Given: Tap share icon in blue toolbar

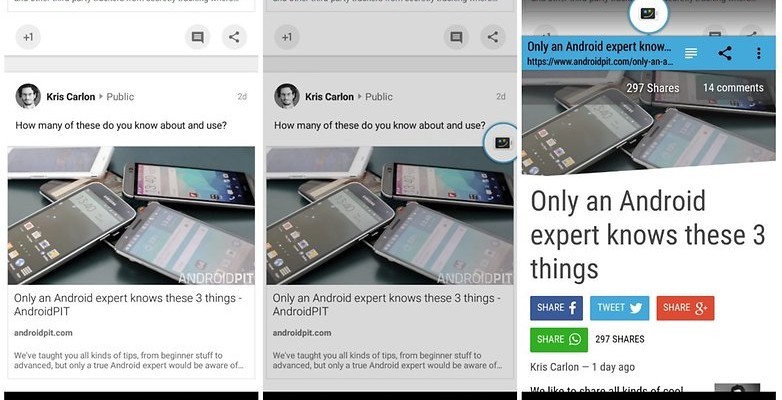Looking at the screenshot, I should pyautogui.click(x=725, y=53).
